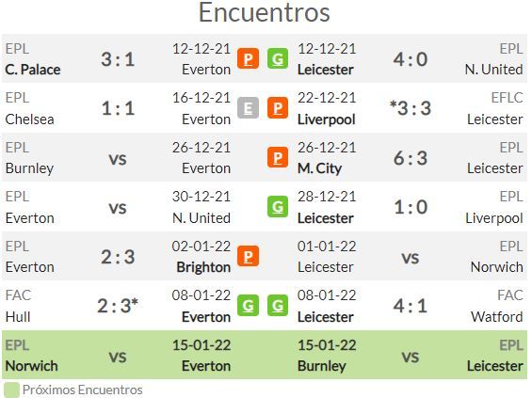Open the C. Palace 3:1 score

coord(118,59)
